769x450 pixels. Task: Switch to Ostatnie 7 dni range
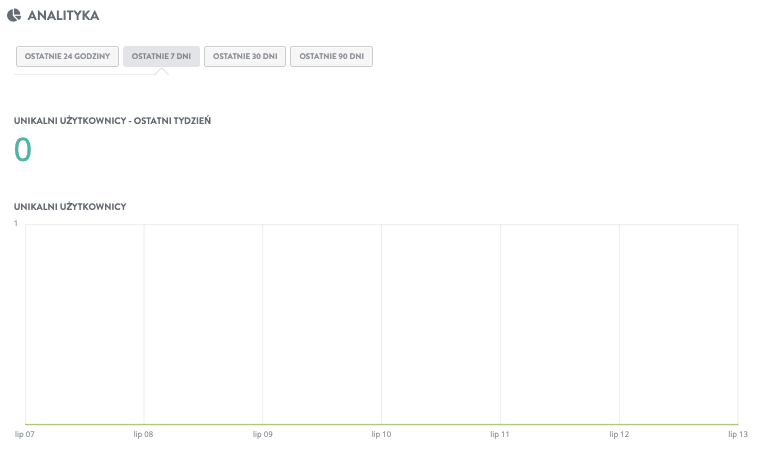pos(161,56)
